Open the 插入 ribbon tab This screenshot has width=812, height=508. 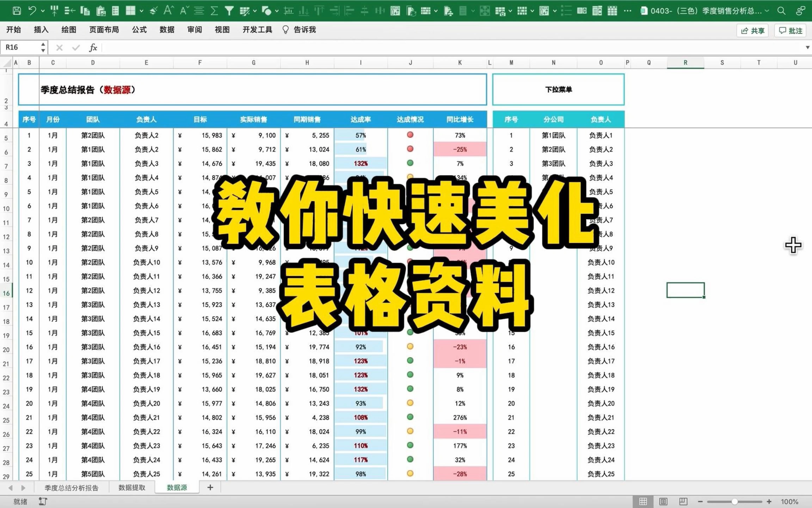coord(41,30)
